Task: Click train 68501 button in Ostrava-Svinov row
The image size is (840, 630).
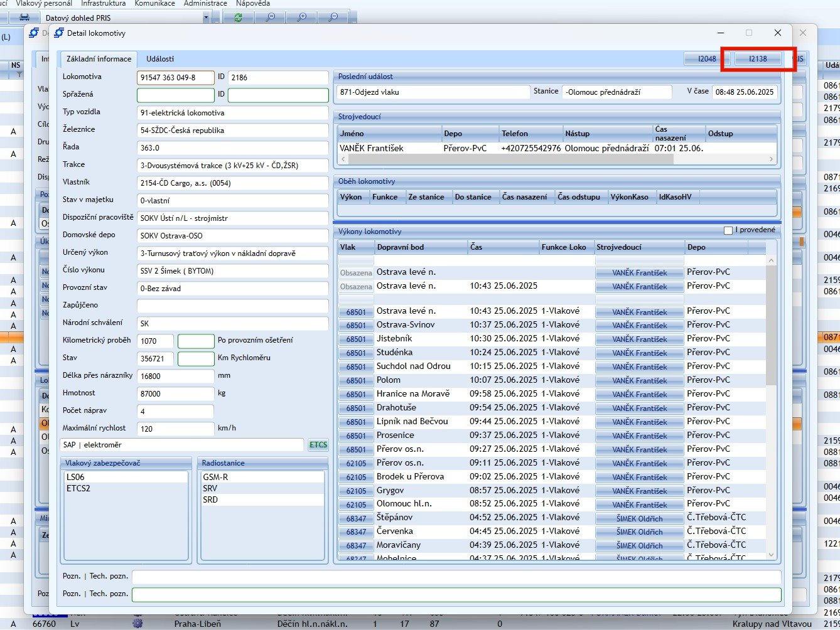Action: [356, 325]
